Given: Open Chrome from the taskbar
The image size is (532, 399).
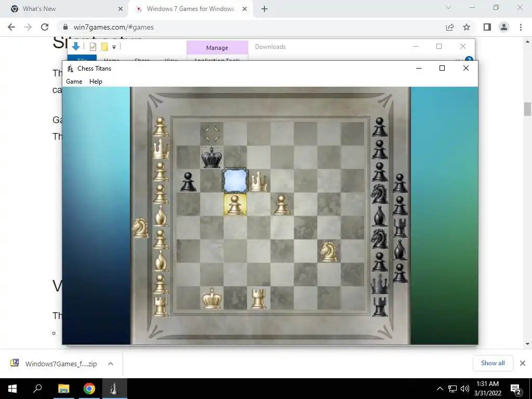Looking at the screenshot, I should (x=89, y=389).
